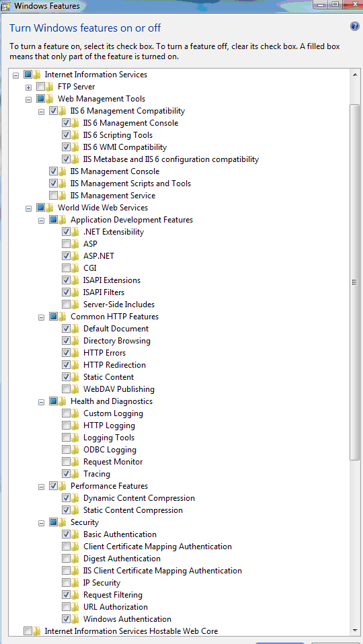Collapse Health and Diagnostics node
Image resolution: width=363 pixels, height=644 pixels.
tap(41, 402)
